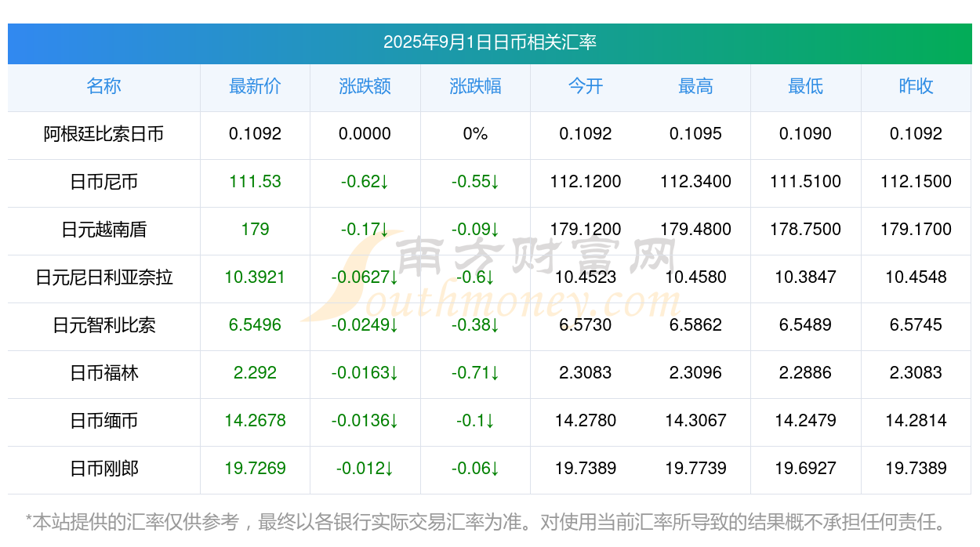The width and height of the screenshot is (980, 547).
Task: Click change amount -0.0627↓
Action: point(365,277)
